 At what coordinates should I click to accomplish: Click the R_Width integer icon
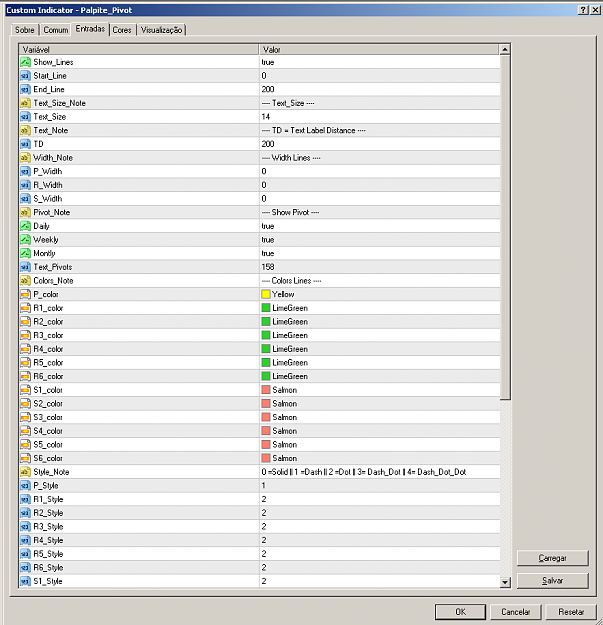click(x=26, y=185)
